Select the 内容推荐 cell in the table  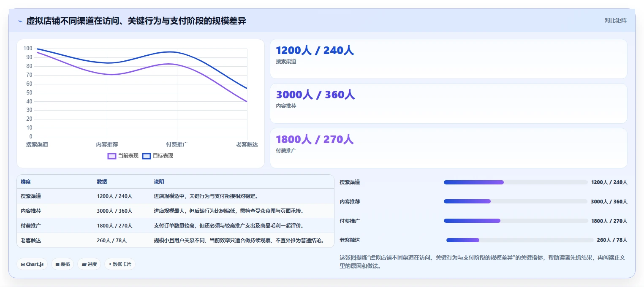pyautogui.click(x=31, y=211)
